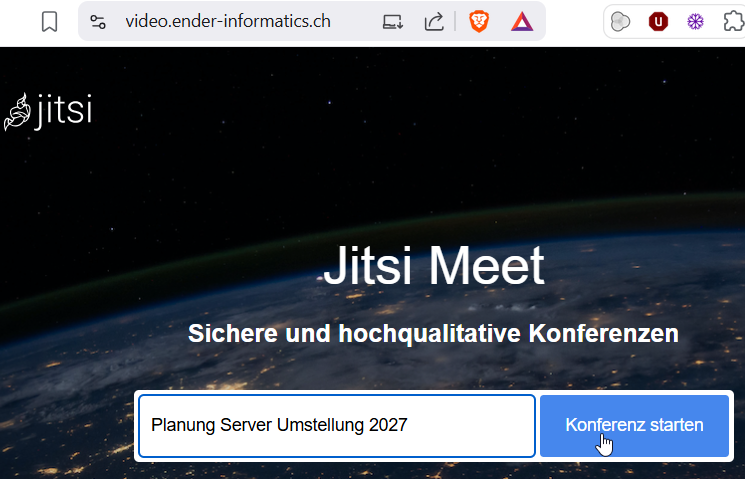
Task: Share this page with the share icon
Action: pyautogui.click(x=434, y=22)
